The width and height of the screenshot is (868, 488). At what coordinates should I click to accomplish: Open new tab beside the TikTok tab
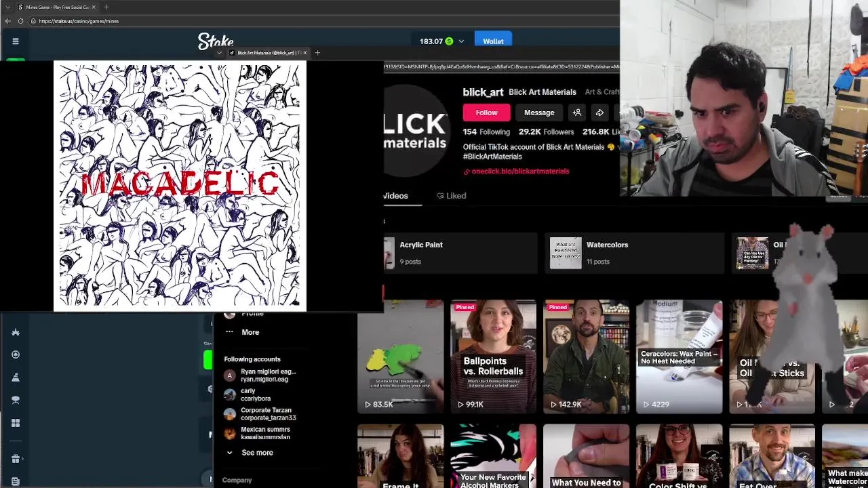tap(317, 53)
